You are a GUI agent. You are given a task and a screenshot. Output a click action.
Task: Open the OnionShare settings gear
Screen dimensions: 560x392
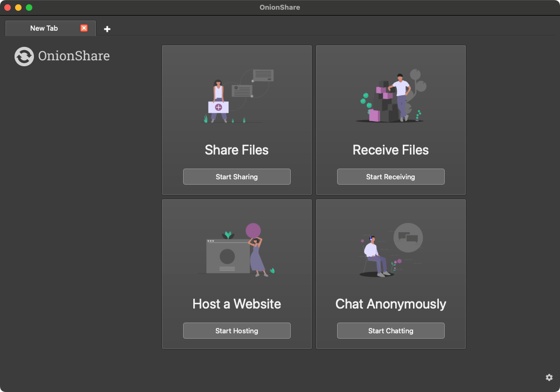(549, 377)
